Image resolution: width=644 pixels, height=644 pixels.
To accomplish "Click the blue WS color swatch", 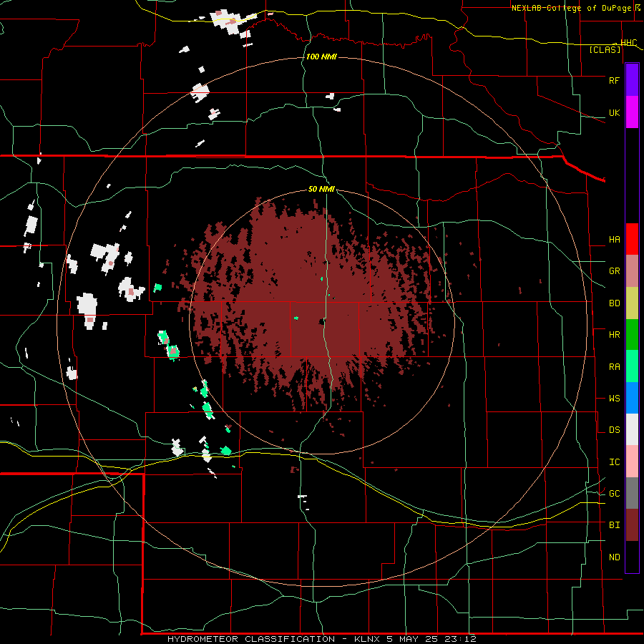I will click(632, 398).
